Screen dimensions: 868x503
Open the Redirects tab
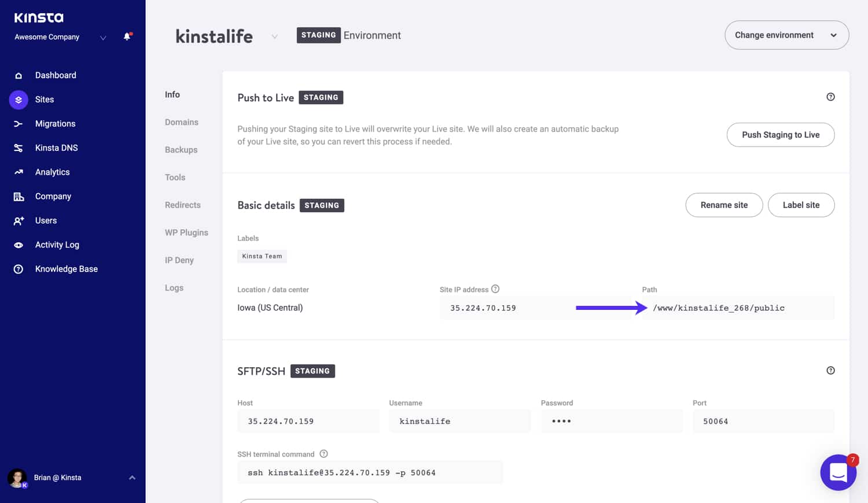(182, 205)
